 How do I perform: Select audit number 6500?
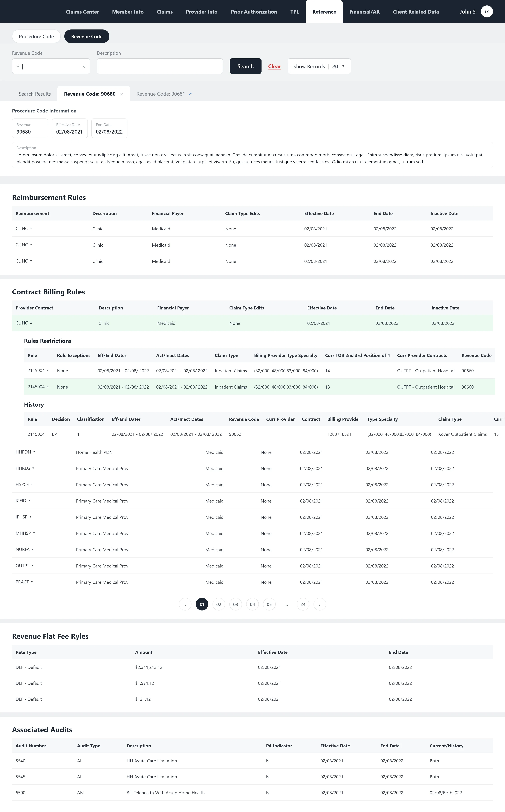coord(20,793)
